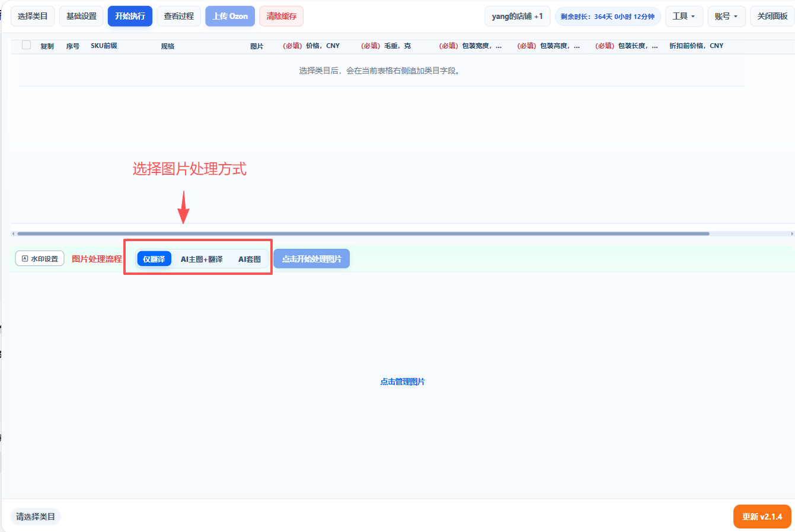Select the AI主图+翻译 processing mode
Screen dimensions: 795x532
coord(202,259)
